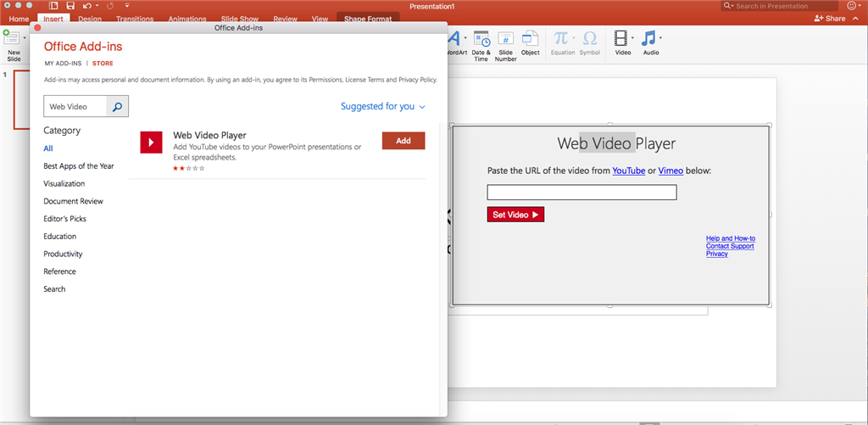Go to the Animations tab
The width and height of the screenshot is (868, 425).
pyautogui.click(x=186, y=19)
